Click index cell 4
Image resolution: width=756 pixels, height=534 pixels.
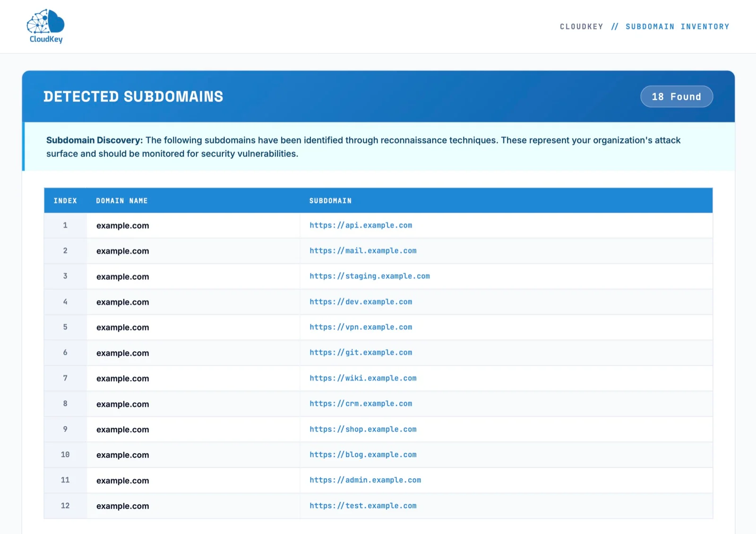[x=65, y=302]
